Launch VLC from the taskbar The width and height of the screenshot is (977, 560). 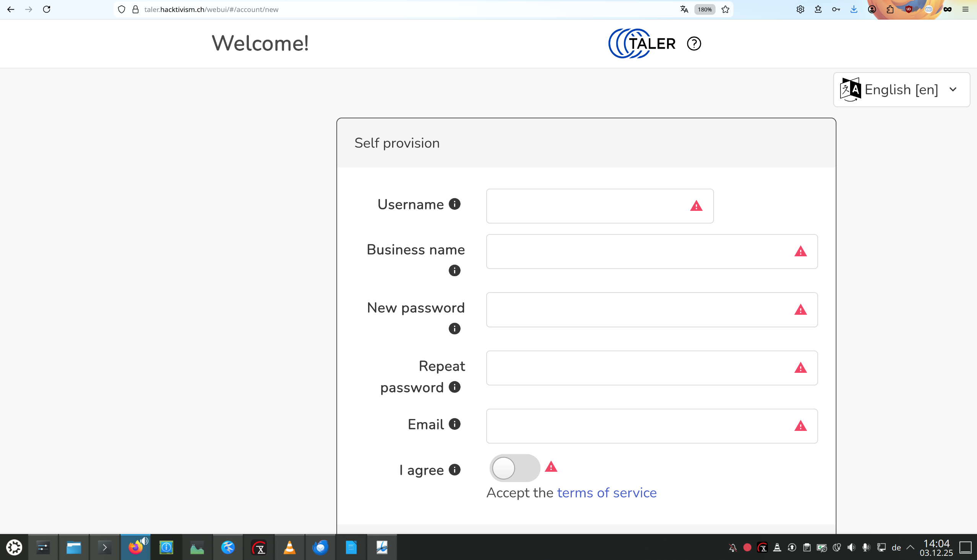pos(289,547)
